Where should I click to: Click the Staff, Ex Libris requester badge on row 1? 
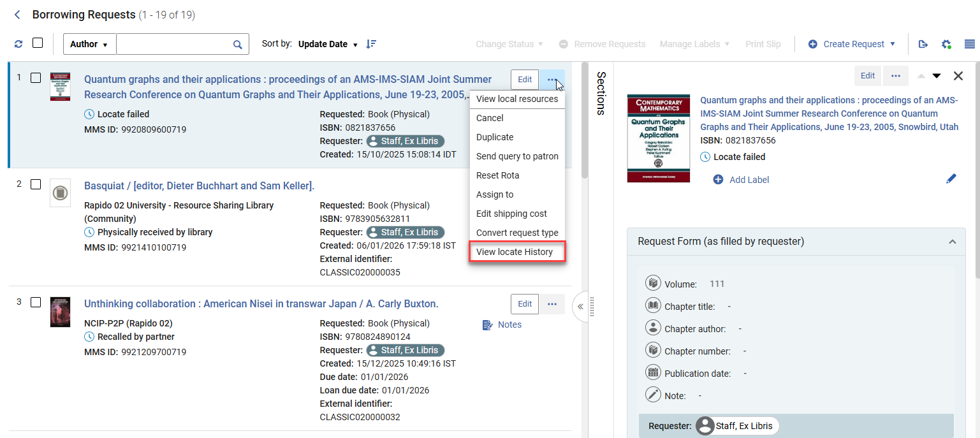[x=406, y=141]
